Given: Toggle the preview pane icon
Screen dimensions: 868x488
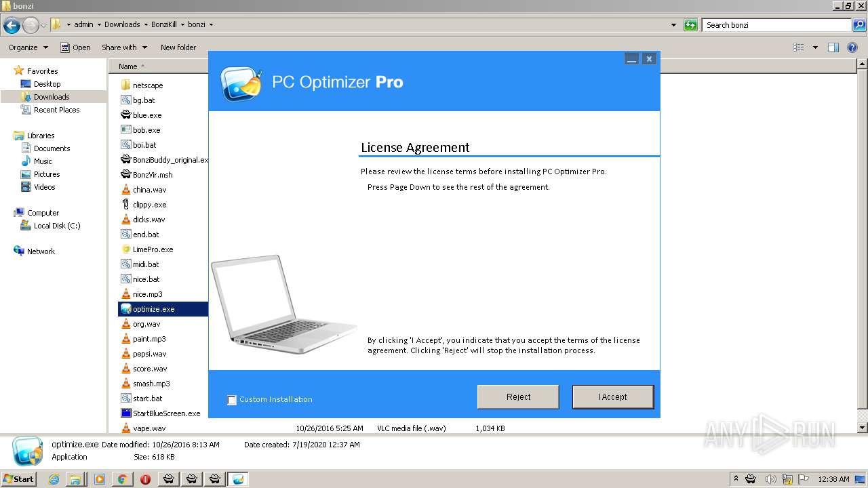Looking at the screenshot, I should (833, 47).
